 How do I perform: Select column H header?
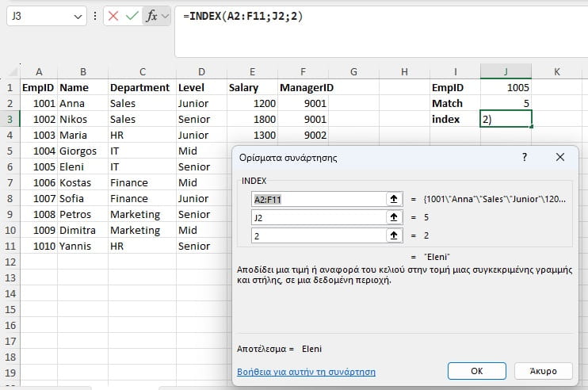[x=404, y=71]
